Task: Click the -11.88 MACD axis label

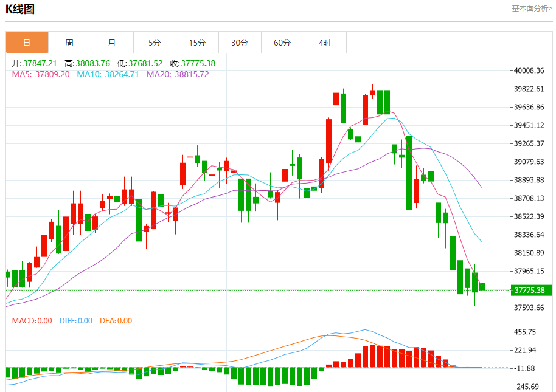Action: coord(524,369)
